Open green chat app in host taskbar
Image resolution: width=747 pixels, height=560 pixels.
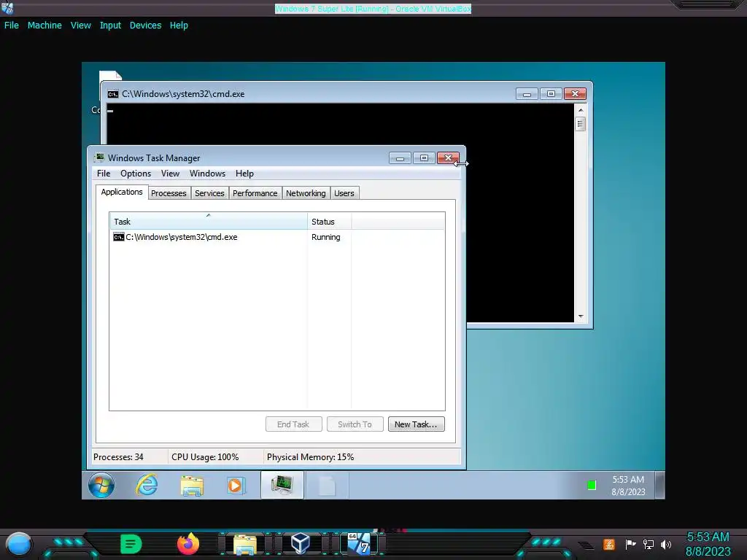pos(131,543)
